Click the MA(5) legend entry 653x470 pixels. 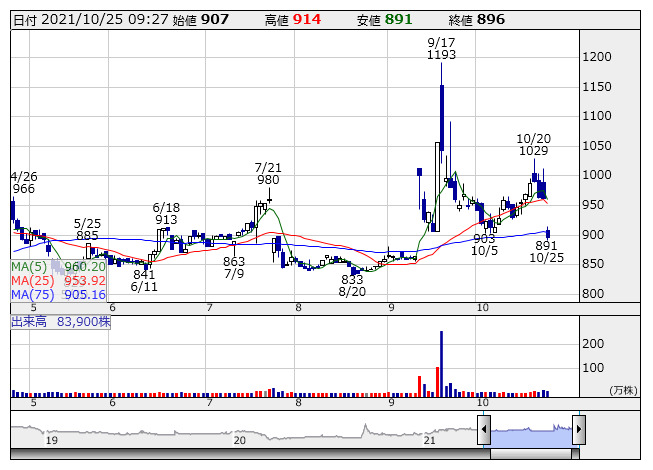(58, 267)
